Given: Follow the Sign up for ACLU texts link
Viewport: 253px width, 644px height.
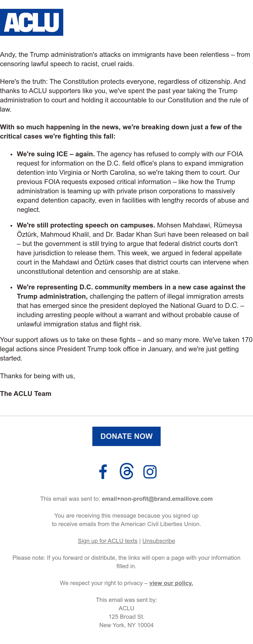Looking at the screenshot, I should [x=108, y=541].
